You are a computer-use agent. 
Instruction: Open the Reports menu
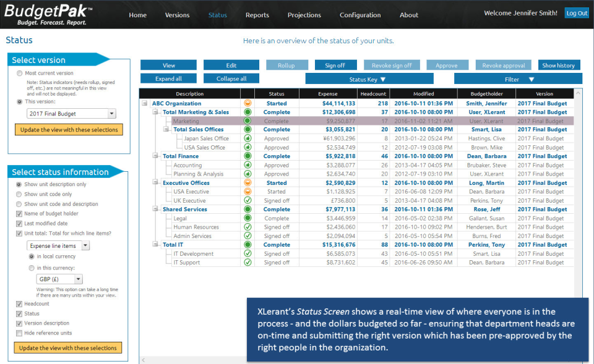[x=257, y=15]
